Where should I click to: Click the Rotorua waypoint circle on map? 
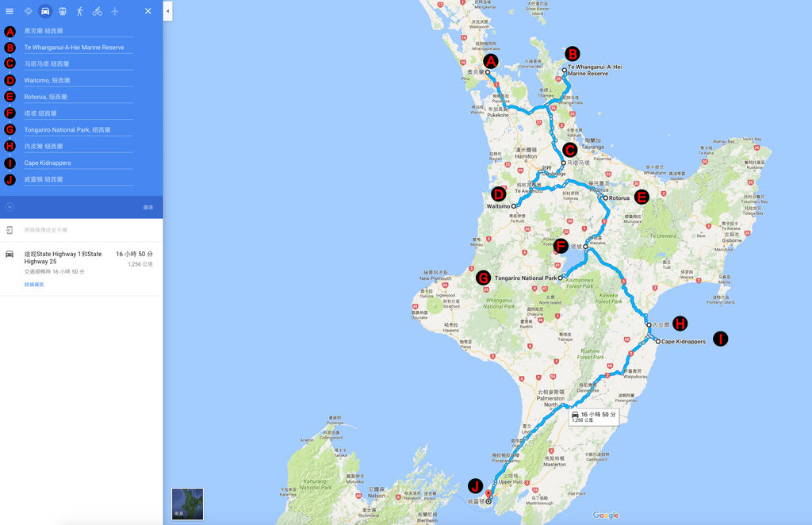(605, 197)
